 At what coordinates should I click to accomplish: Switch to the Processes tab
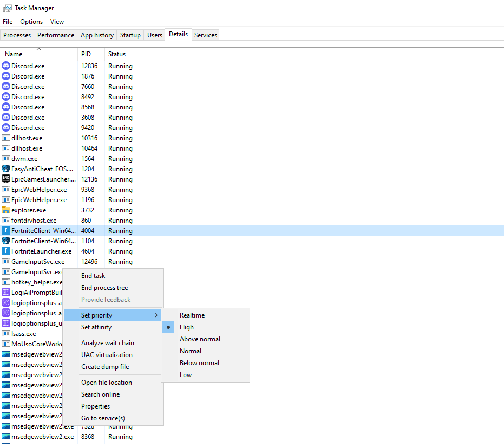point(17,35)
